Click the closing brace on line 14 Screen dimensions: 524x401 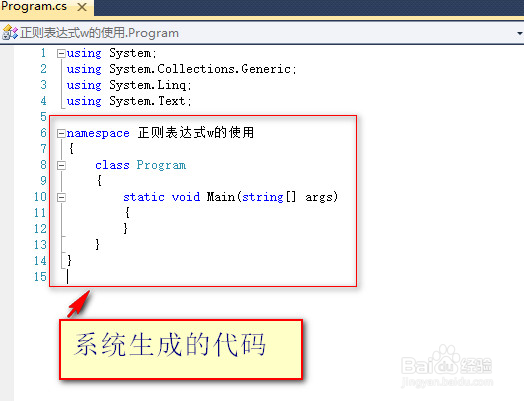(x=69, y=260)
